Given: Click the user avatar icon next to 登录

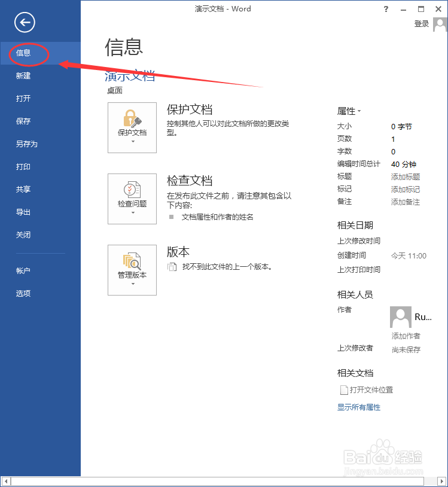Looking at the screenshot, I should click(x=440, y=25).
